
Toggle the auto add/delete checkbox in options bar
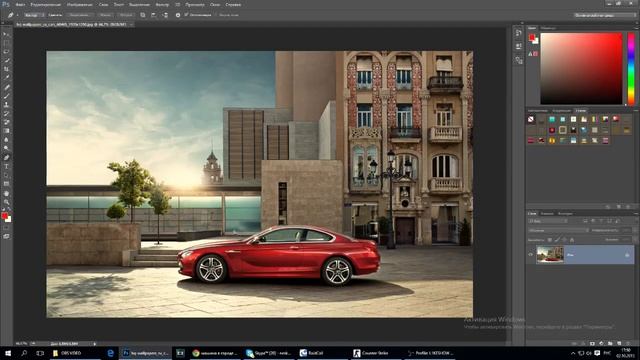click(187, 15)
